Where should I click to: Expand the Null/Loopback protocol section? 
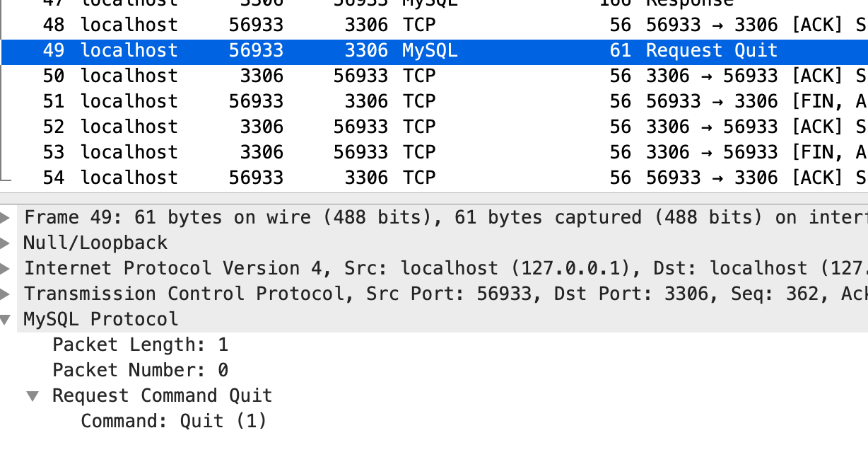[7, 243]
